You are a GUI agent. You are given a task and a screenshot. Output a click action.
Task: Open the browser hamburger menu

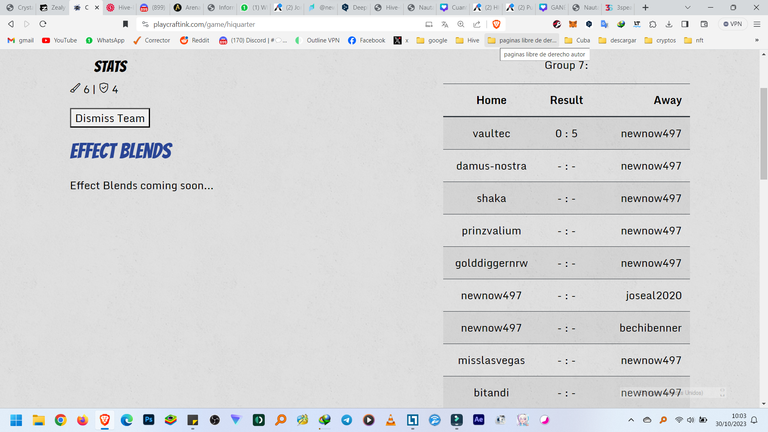[757, 24]
